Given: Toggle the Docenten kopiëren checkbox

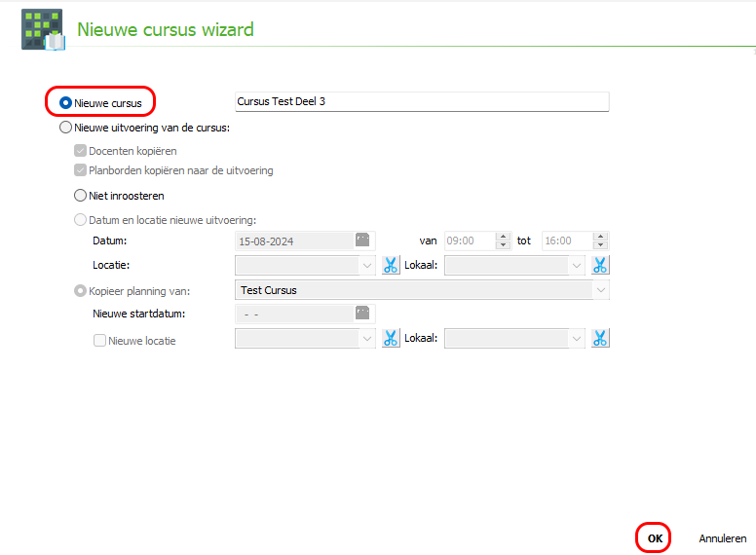Looking at the screenshot, I should 80,151.
